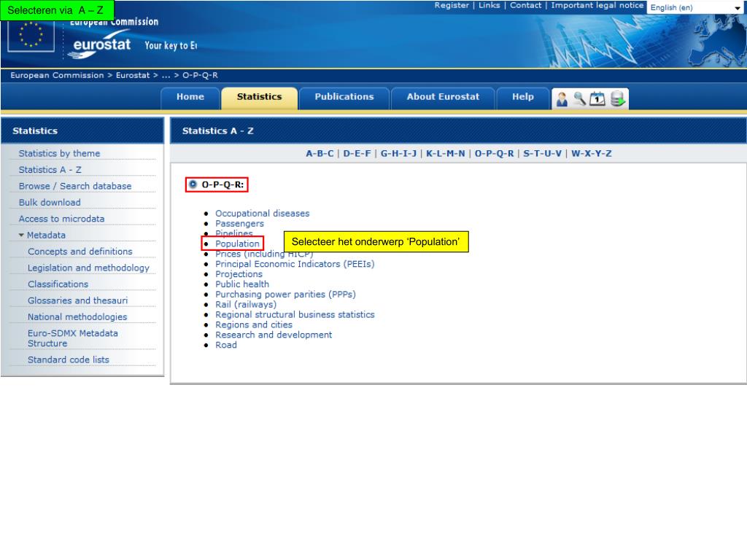Viewport: 747px width, 560px height.
Task: Jump to the W-X-Y-Z letter group
Action: click(592, 153)
